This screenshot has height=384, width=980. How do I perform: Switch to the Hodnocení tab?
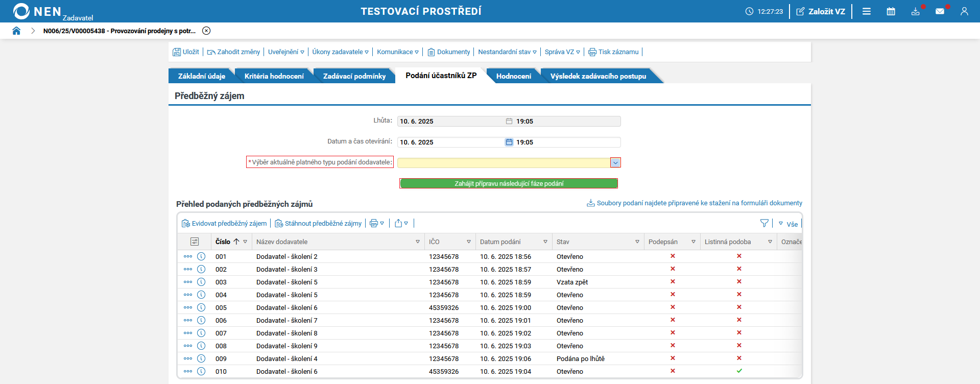pos(513,76)
